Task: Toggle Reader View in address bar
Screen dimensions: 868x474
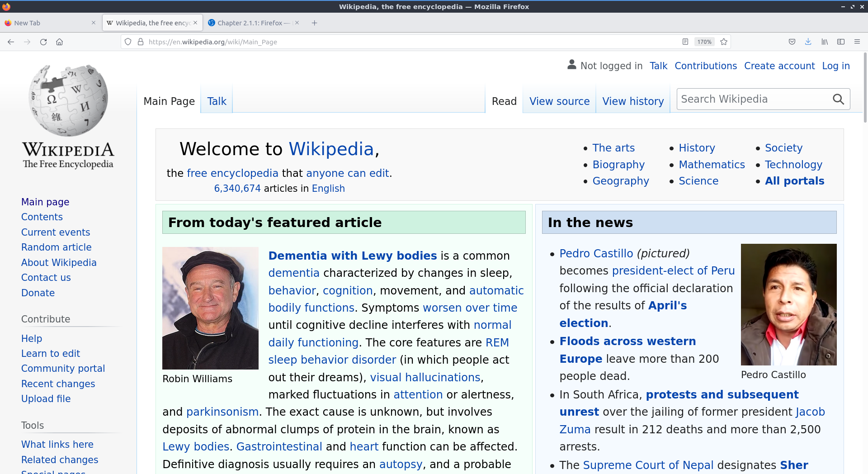Action: [685, 42]
